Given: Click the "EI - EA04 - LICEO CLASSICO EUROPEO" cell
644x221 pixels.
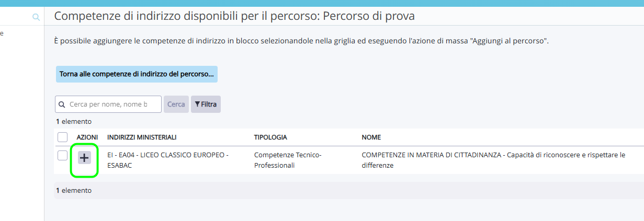Looking at the screenshot, I should 168,160.
